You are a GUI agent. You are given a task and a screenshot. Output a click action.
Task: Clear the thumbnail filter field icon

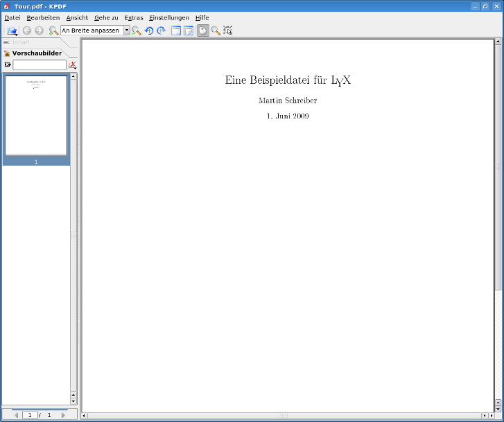click(x=8, y=64)
